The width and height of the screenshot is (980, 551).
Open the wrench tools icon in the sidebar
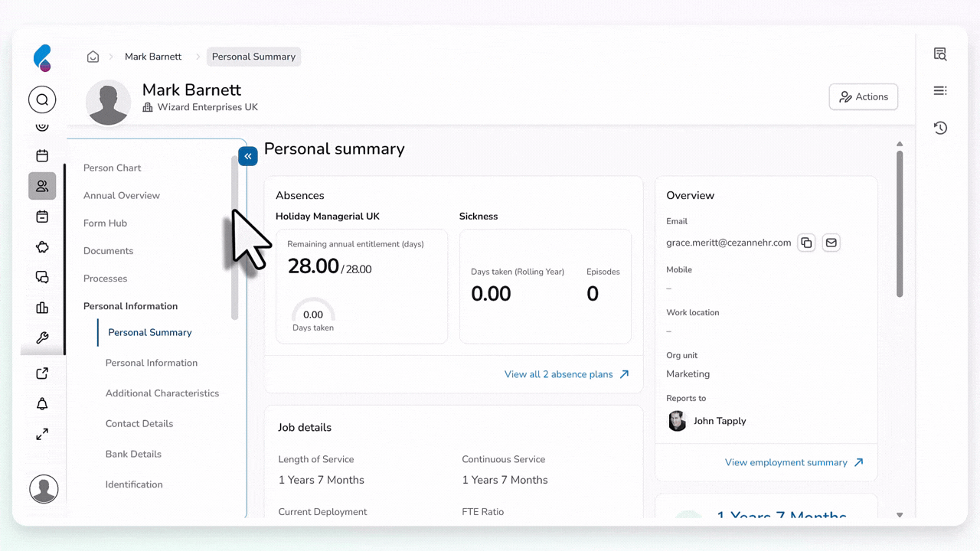(42, 338)
